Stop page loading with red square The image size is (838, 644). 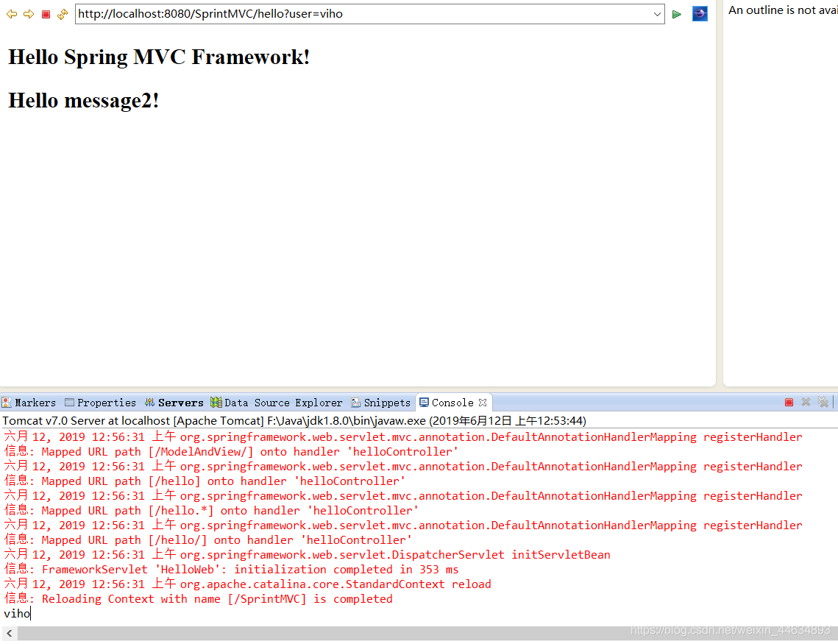[46, 14]
